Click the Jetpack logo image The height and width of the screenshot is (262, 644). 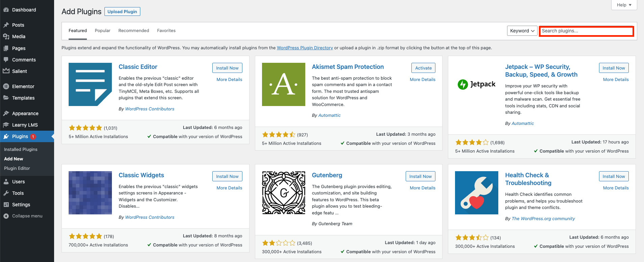(477, 84)
